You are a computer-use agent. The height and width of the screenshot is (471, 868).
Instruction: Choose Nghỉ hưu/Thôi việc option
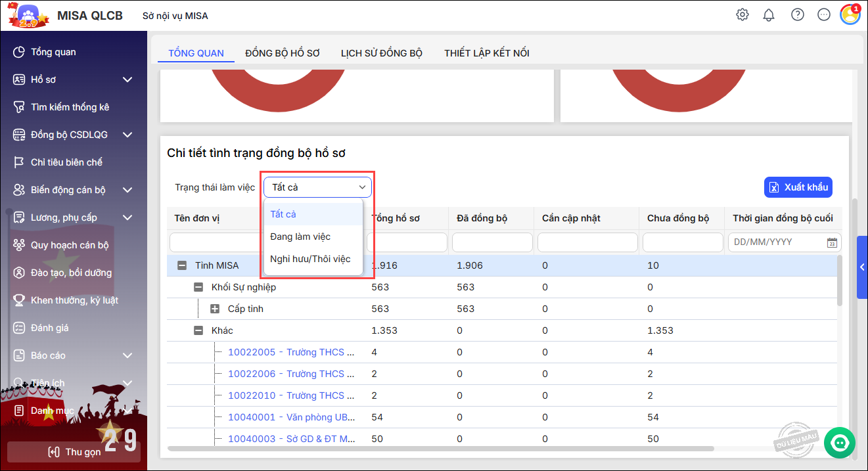point(310,259)
